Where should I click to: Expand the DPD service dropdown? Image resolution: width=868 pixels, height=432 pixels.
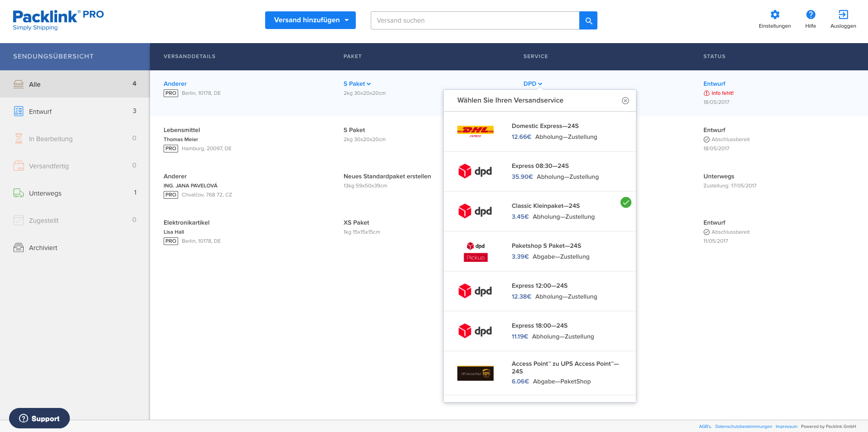tap(533, 83)
